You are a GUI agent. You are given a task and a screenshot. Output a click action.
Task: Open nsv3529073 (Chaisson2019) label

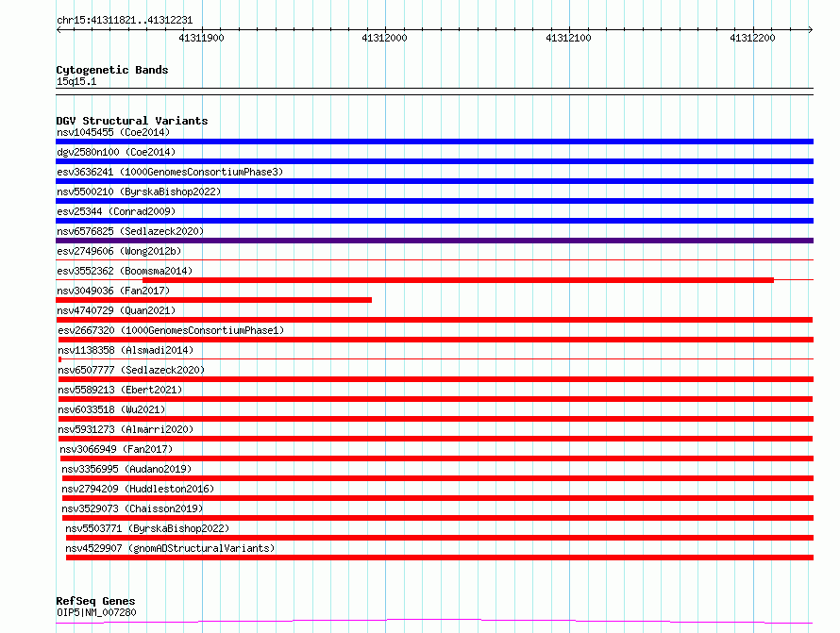click(132, 508)
